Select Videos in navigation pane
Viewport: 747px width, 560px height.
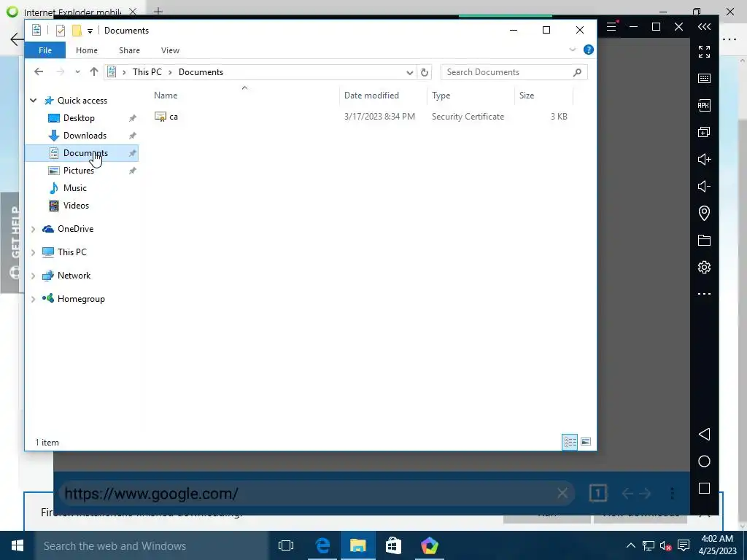(76, 206)
